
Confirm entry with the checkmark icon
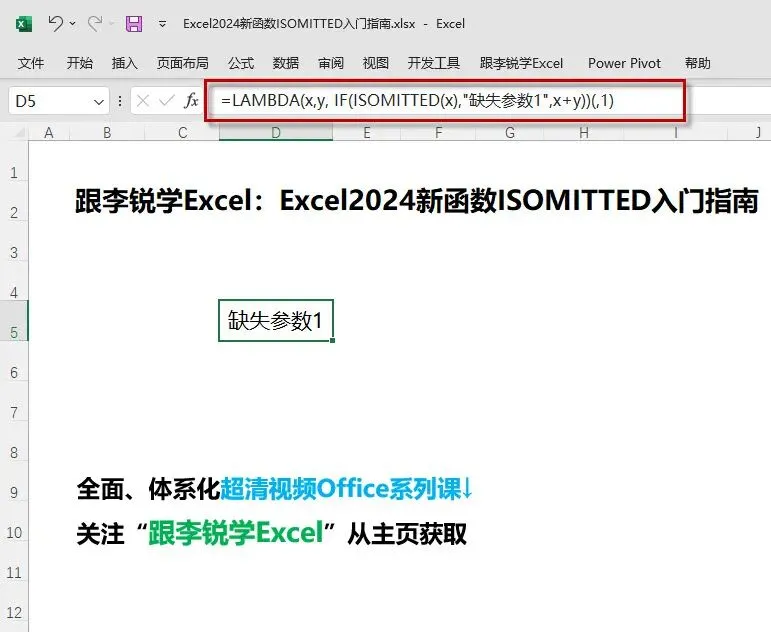click(x=167, y=101)
